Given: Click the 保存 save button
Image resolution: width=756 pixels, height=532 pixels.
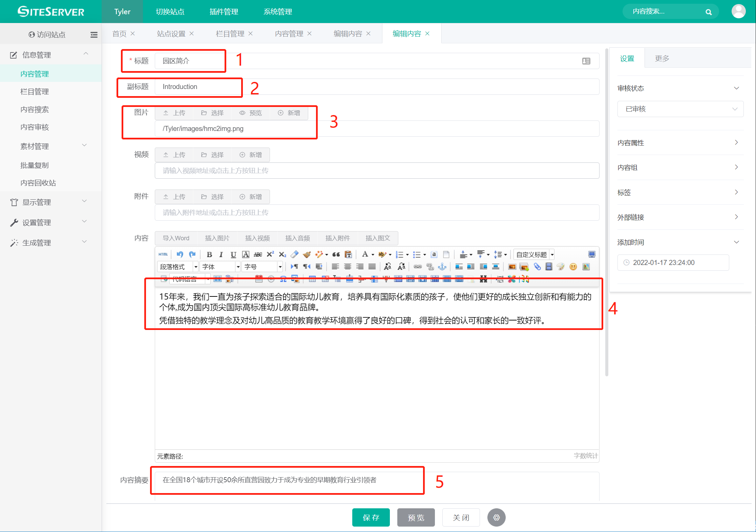Looking at the screenshot, I should 371,517.
